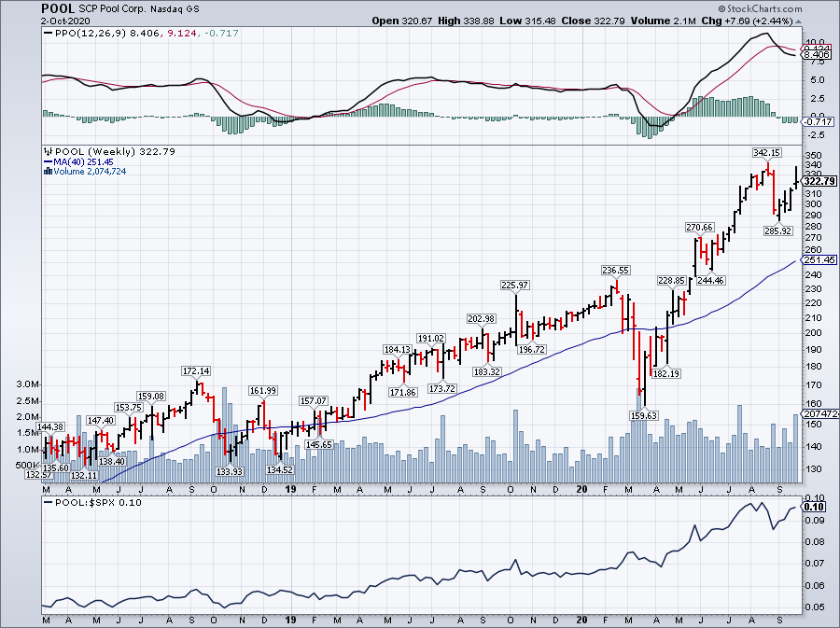Click the 171.86 low price label

(403, 392)
